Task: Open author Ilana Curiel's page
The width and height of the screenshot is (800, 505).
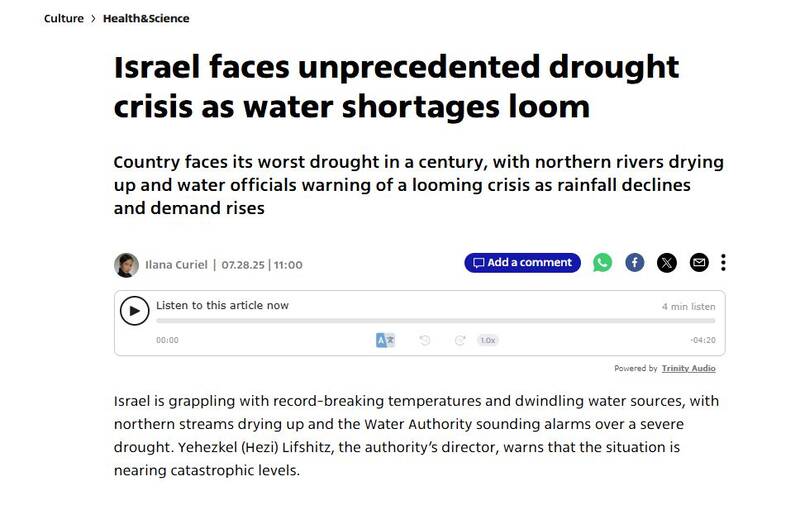Action: (x=175, y=265)
